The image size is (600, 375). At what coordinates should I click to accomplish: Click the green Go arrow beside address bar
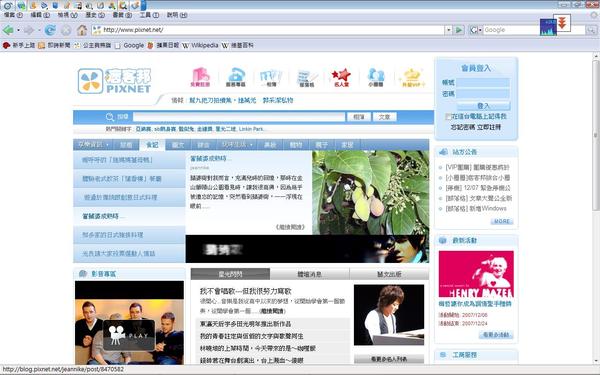click(x=459, y=30)
